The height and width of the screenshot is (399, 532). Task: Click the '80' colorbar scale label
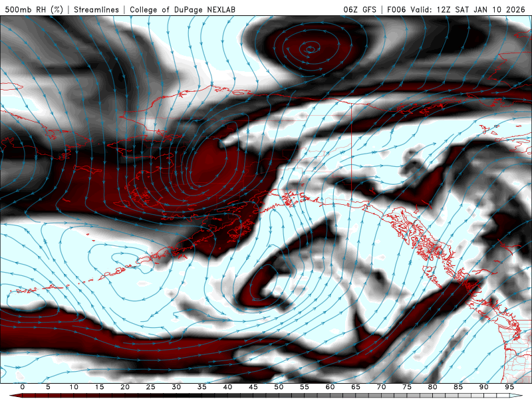[x=433, y=387]
